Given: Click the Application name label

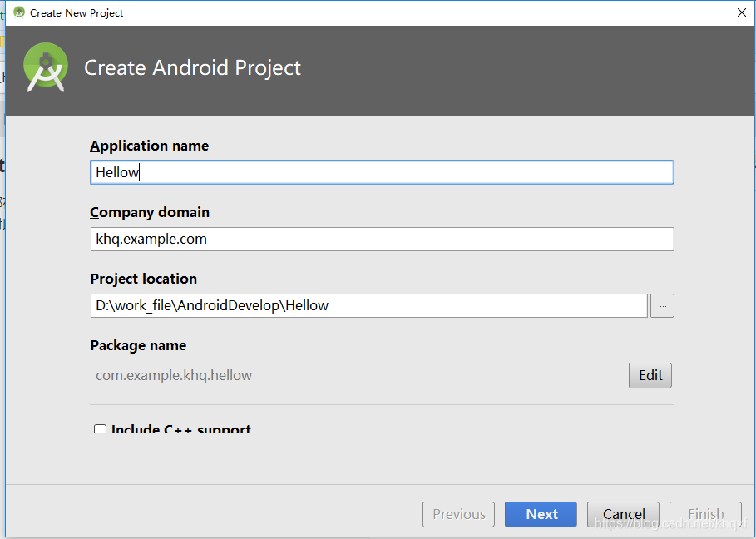Looking at the screenshot, I should 149,146.
